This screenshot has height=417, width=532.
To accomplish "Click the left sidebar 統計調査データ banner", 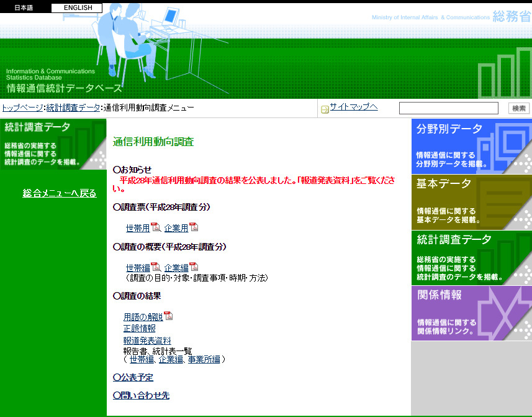I will click(x=53, y=144).
